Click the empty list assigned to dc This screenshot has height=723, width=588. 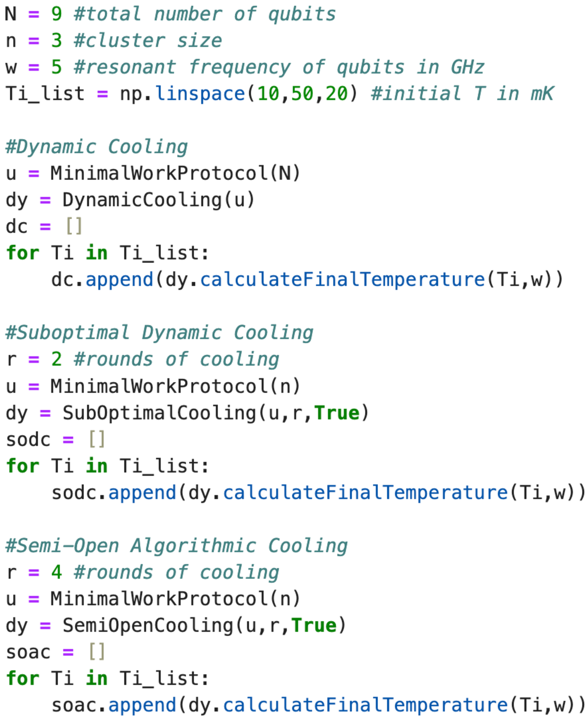point(74,227)
